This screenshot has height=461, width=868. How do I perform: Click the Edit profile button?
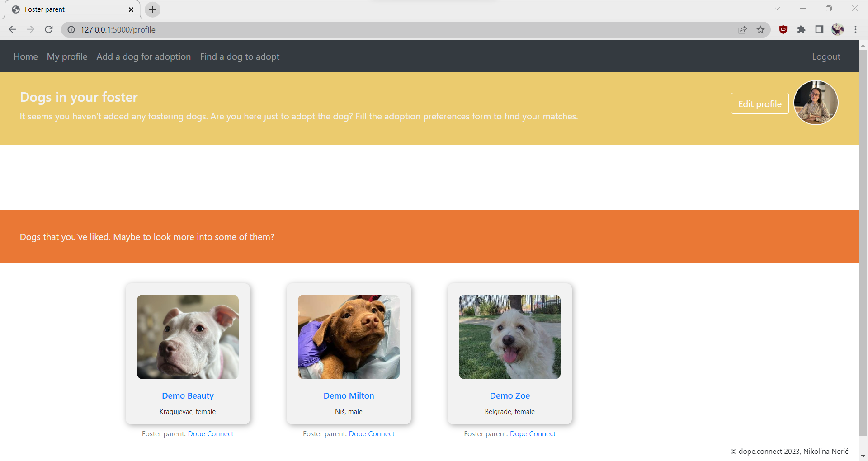pos(759,103)
